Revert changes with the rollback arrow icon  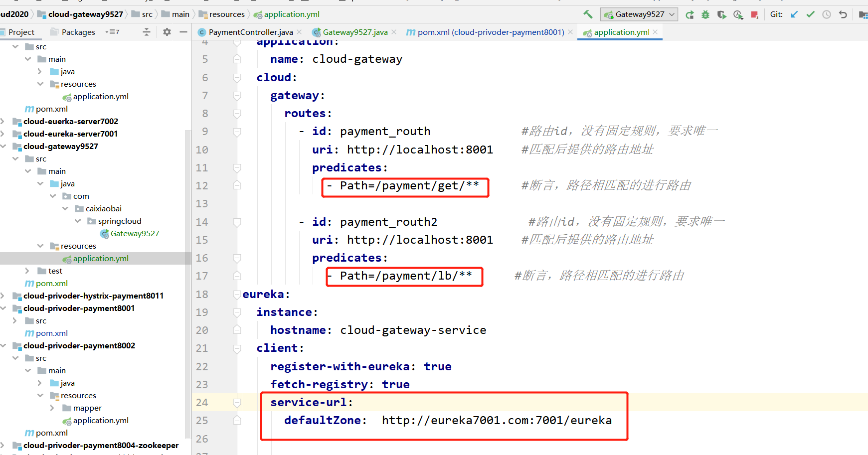[843, 14]
